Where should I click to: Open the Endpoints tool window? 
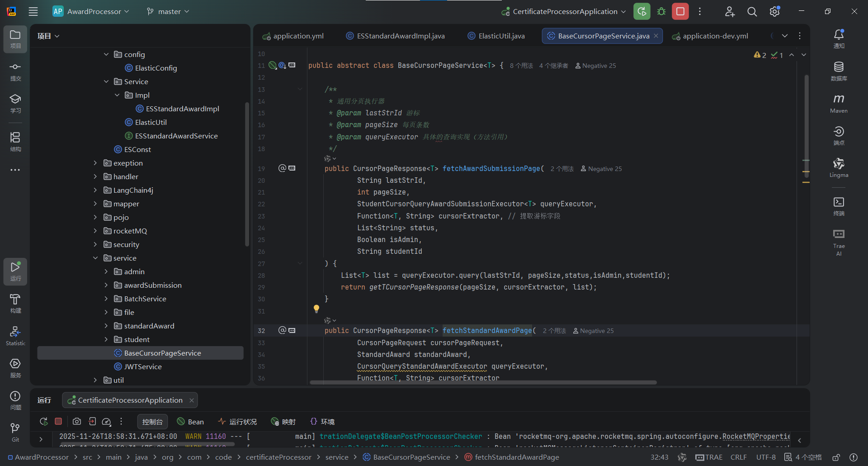839,136
